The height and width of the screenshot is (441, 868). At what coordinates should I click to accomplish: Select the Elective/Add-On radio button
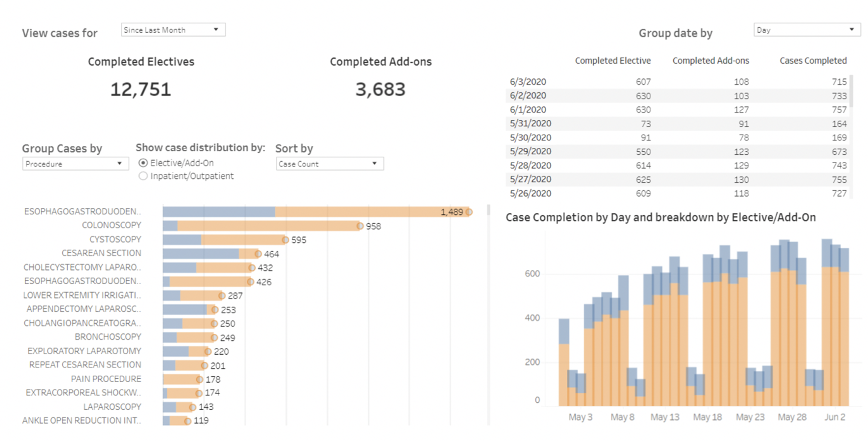pos(143,163)
